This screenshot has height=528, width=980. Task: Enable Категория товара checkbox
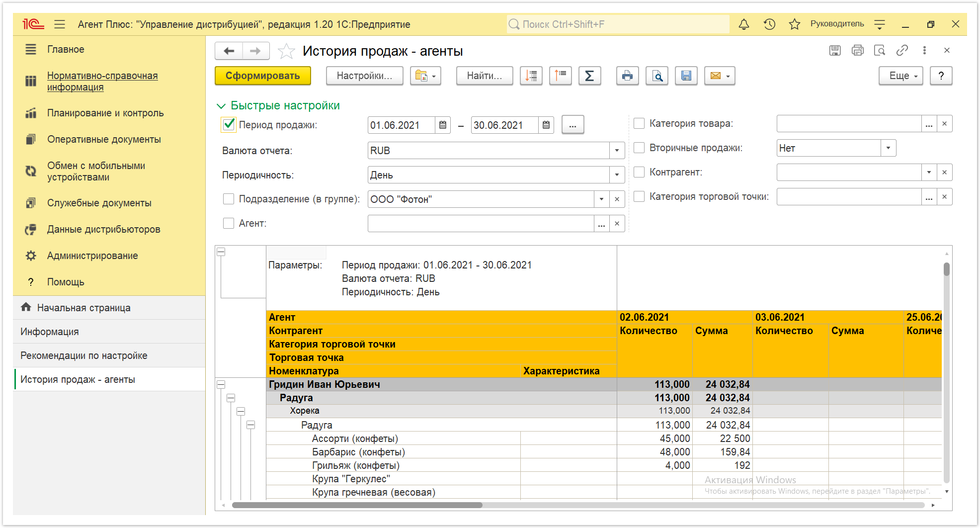pos(639,123)
